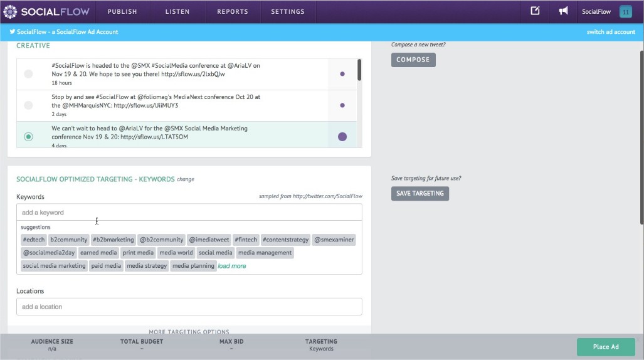Add the #contentstrategy suggestion
This screenshot has width=644, height=360.
click(285, 240)
